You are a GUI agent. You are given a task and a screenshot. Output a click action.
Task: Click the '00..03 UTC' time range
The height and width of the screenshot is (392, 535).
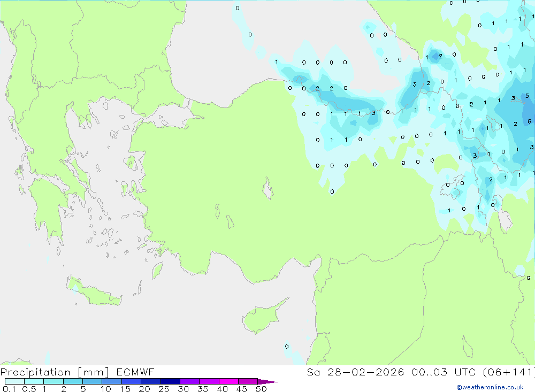pos(444,372)
